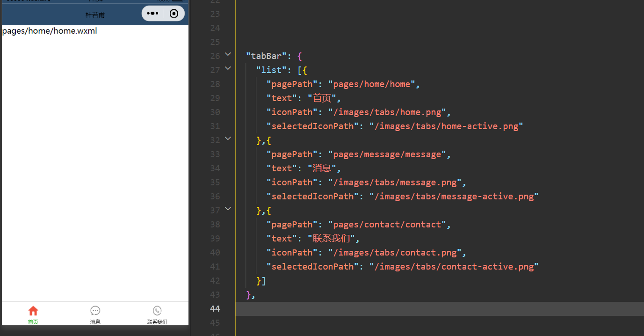Collapse the "list" array at line 27

228,68
